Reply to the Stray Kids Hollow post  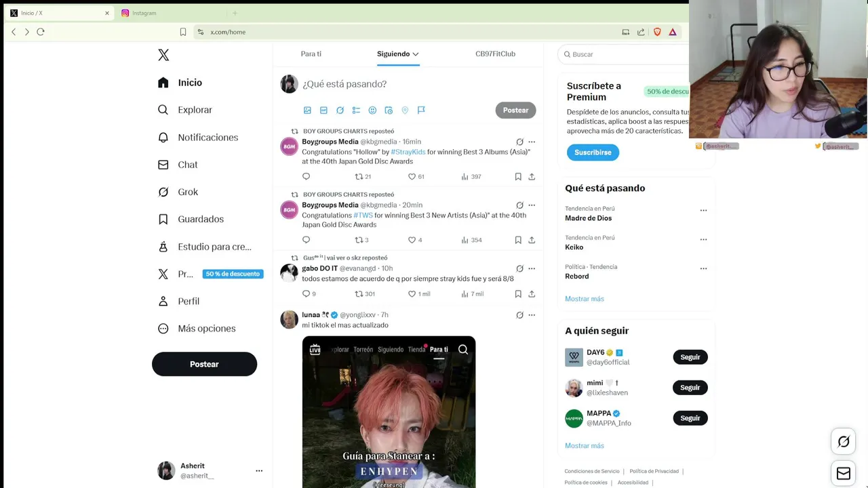306,176
